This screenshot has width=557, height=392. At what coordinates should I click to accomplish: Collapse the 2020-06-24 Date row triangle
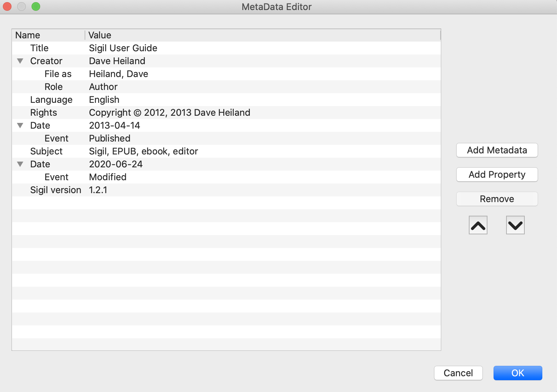(20, 164)
